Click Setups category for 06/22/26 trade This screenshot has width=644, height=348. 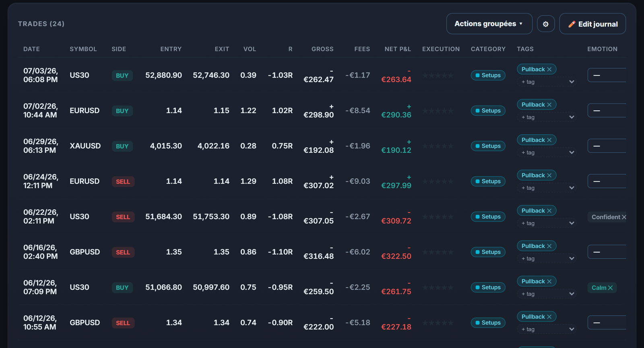(488, 217)
